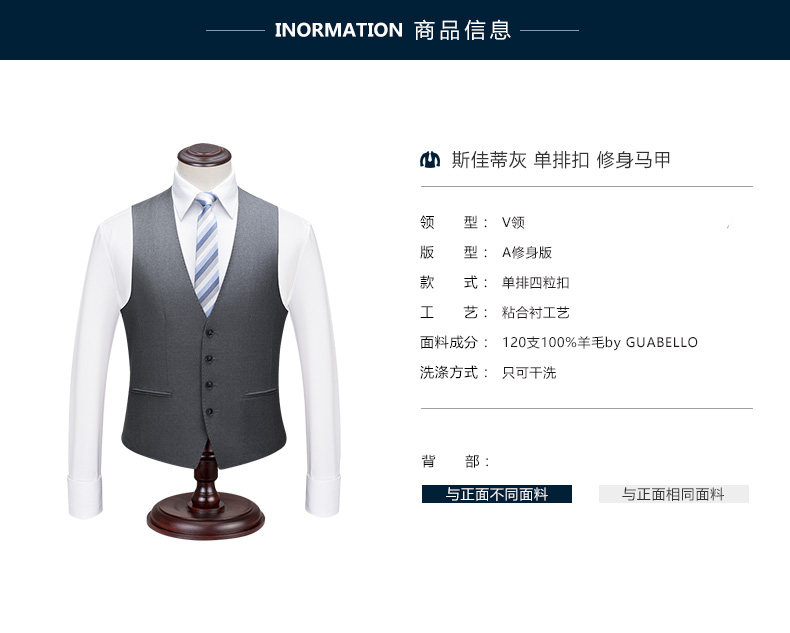Click the V领 collar type value
790x633 pixels.
click(513, 222)
